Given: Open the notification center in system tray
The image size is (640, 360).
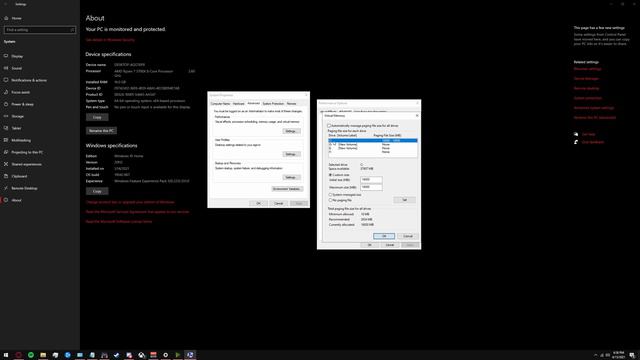Looking at the screenshot, I should pos(632,355).
